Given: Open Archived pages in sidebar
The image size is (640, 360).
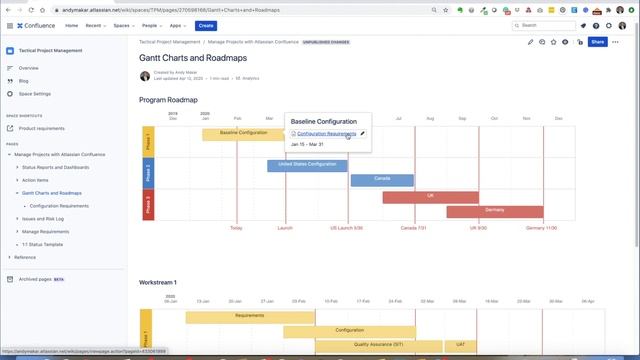Looking at the screenshot, I should [35, 280].
